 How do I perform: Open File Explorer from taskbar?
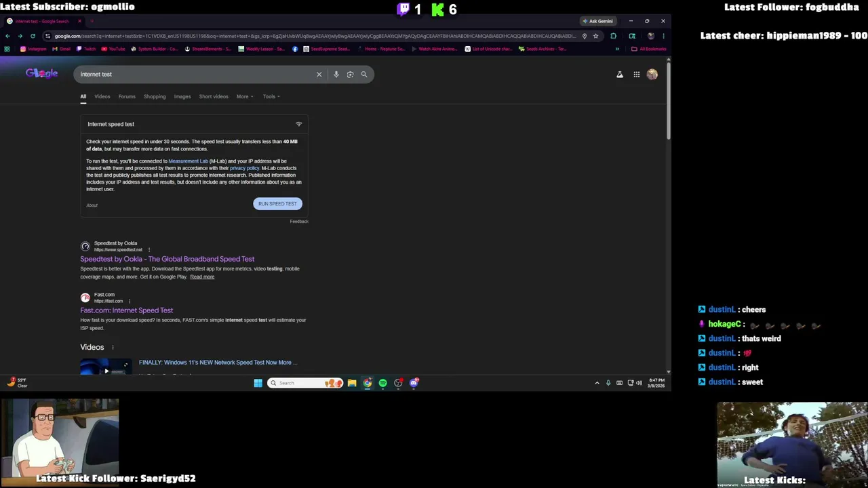pos(352,383)
